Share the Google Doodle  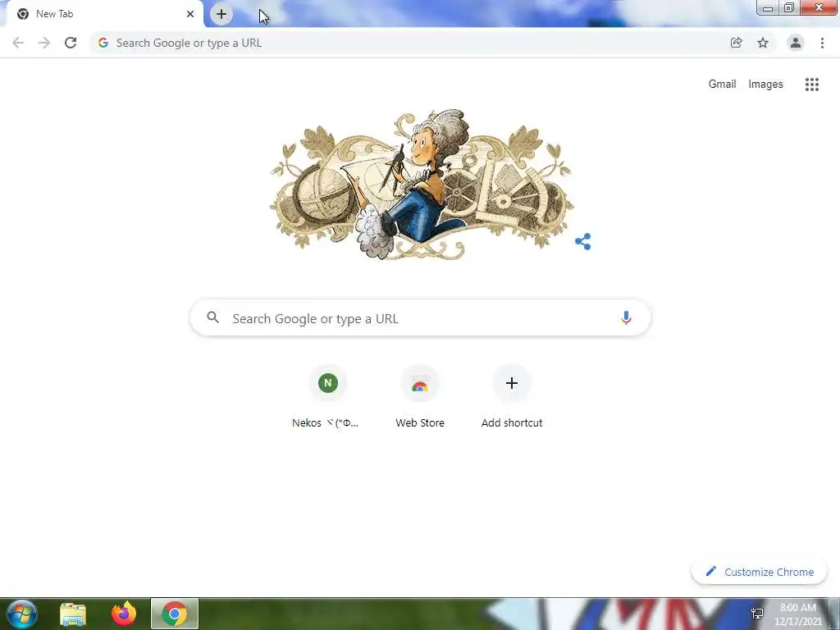(x=583, y=242)
